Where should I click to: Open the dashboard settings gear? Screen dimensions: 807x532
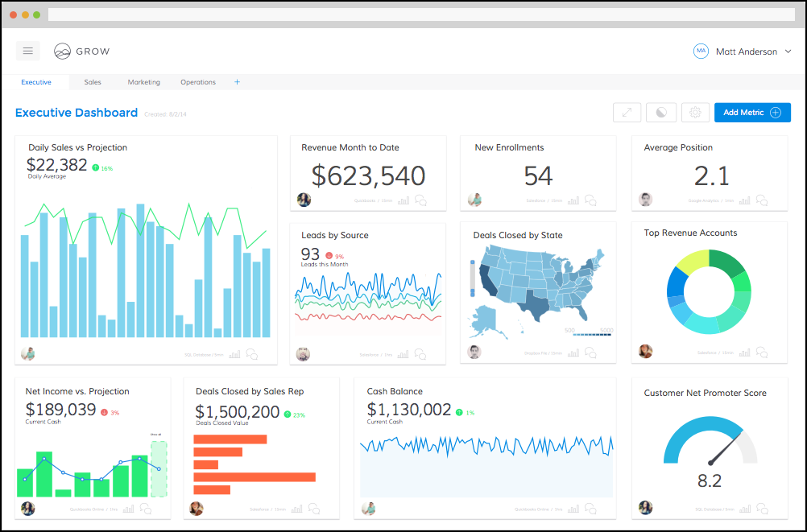[695, 112]
